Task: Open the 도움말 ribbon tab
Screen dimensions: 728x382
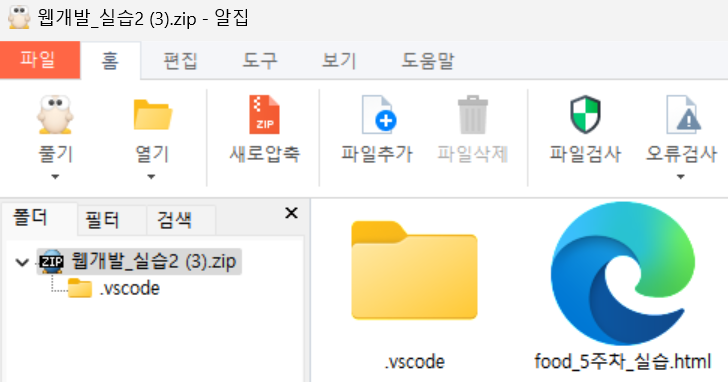Action: click(x=427, y=60)
